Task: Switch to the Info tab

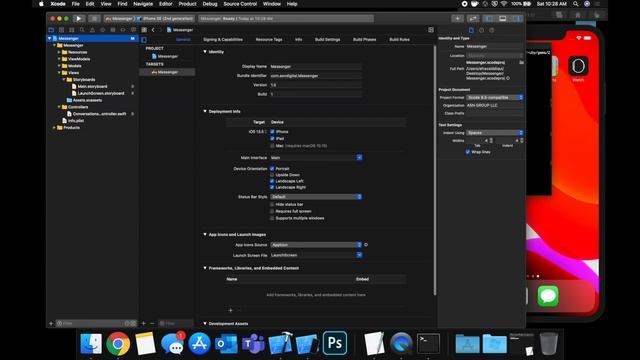Action: [x=298, y=40]
